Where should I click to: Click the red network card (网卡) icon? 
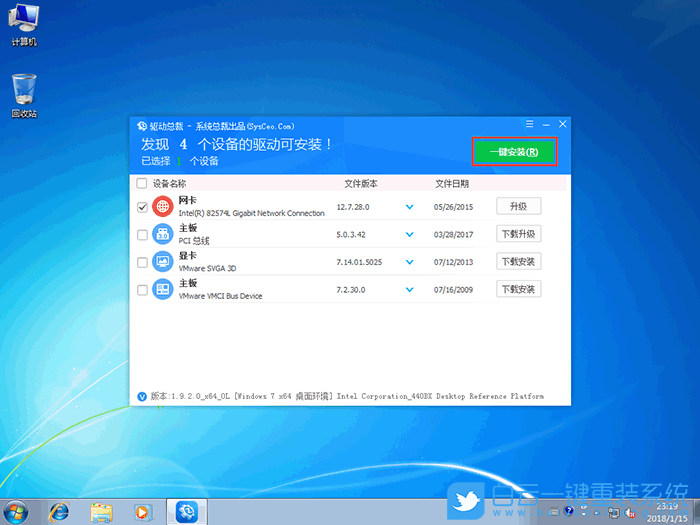[x=162, y=207]
